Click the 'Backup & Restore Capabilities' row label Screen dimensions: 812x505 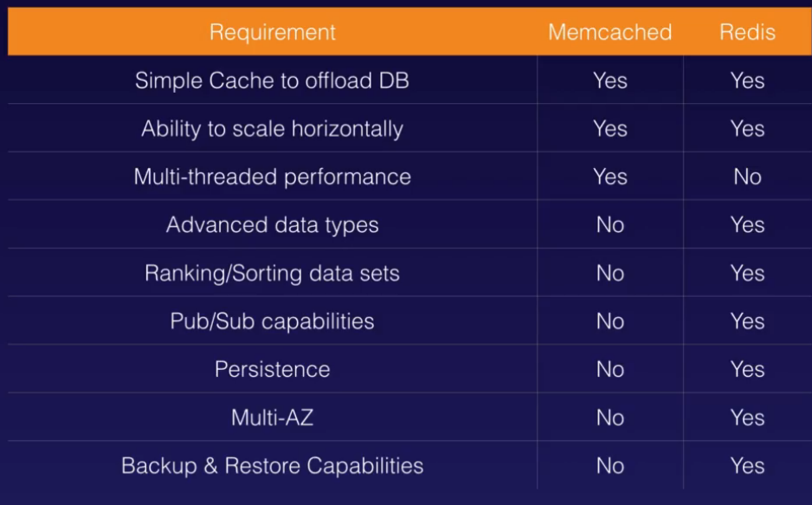tap(272, 465)
